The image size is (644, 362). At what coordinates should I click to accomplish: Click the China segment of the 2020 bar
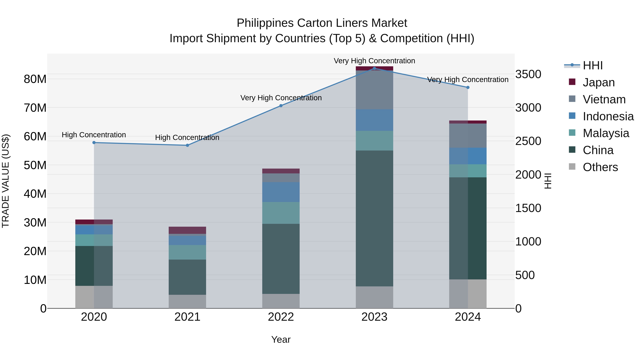tap(94, 266)
